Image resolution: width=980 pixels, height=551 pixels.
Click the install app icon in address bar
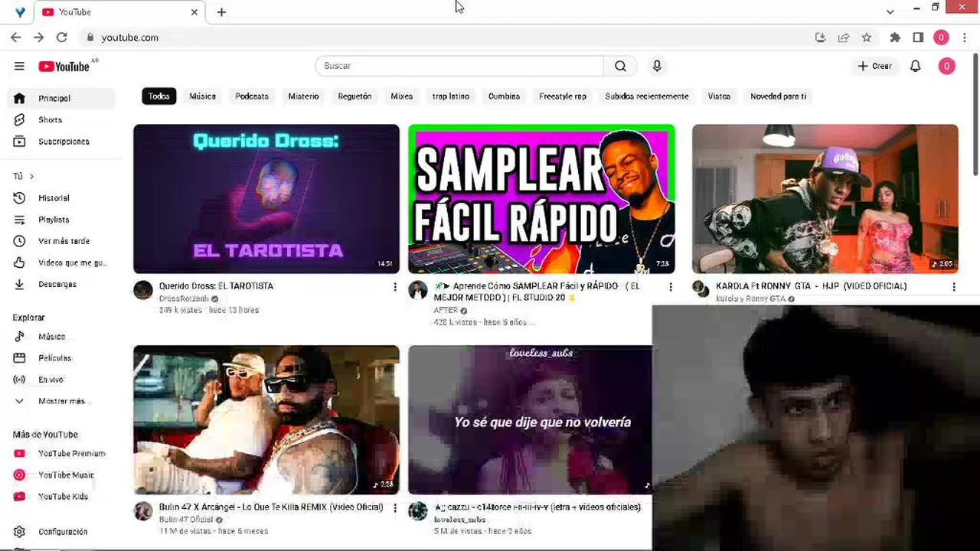tap(820, 37)
